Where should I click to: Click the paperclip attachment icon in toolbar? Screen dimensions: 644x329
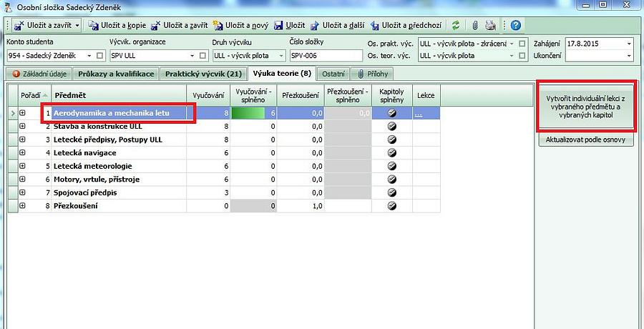click(x=474, y=26)
